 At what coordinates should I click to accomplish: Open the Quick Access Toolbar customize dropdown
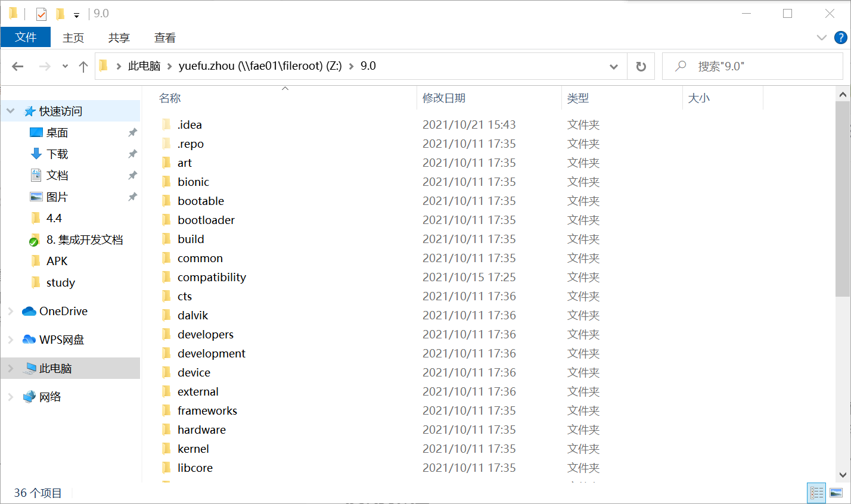[x=76, y=15]
